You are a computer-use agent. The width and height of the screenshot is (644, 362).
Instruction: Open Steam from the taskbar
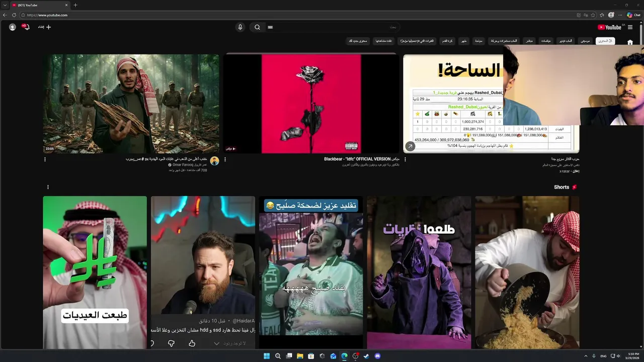pyautogui.click(x=366, y=356)
